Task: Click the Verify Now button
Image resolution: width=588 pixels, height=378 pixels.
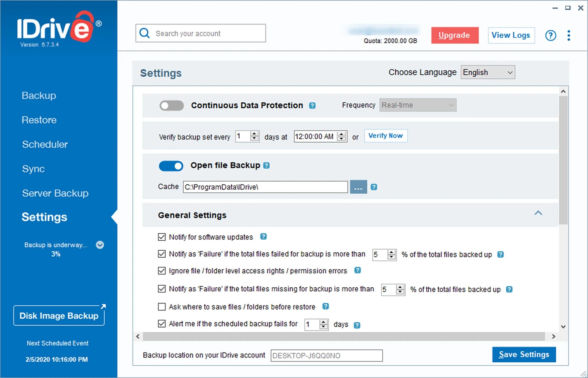Action: coord(385,136)
